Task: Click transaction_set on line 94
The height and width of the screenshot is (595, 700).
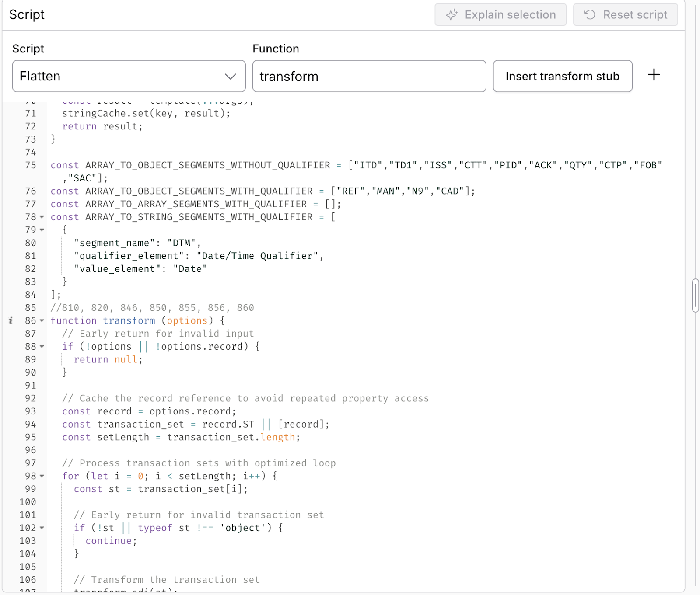Action: [140, 424]
